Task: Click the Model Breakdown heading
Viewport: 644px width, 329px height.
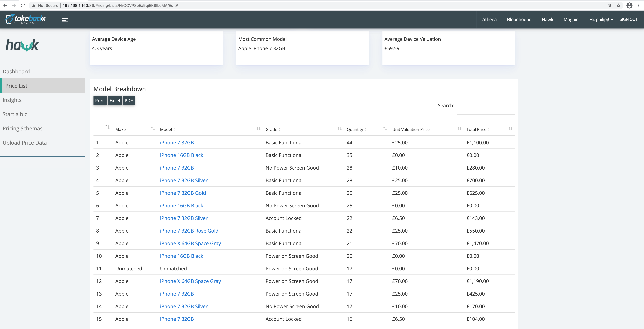Action: (120, 89)
